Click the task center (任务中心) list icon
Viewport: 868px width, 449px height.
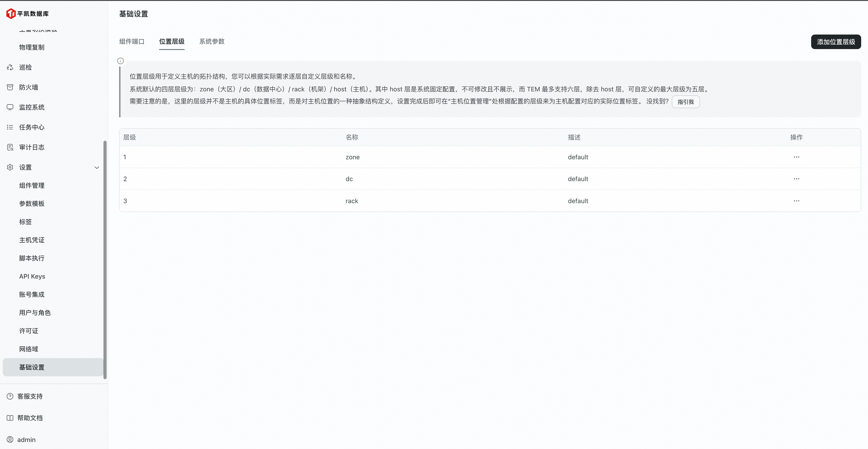(10, 127)
